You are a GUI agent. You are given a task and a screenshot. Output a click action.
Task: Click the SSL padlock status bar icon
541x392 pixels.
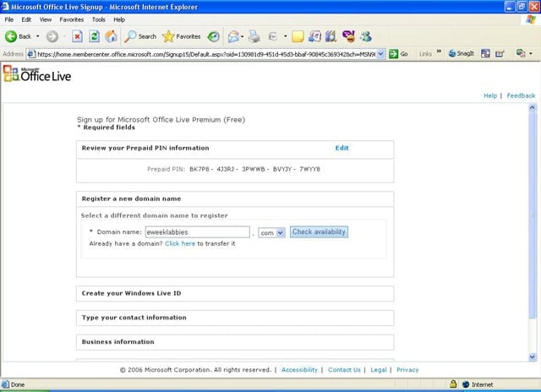click(453, 384)
